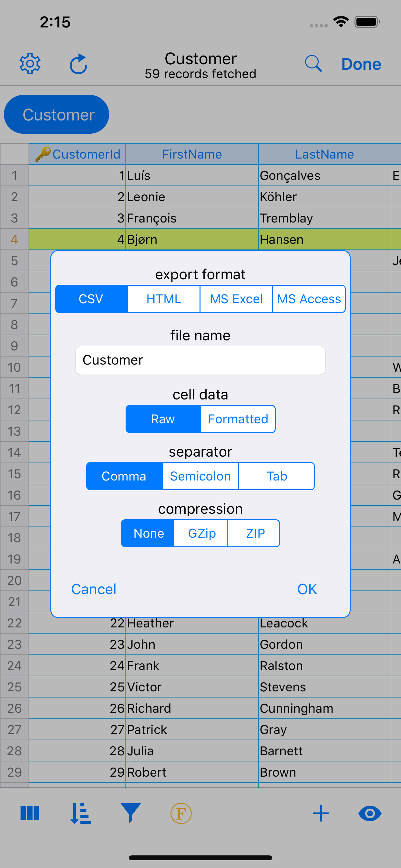Select the Frank first name cell
This screenshot has height=868, width=401.
[192, 666]
